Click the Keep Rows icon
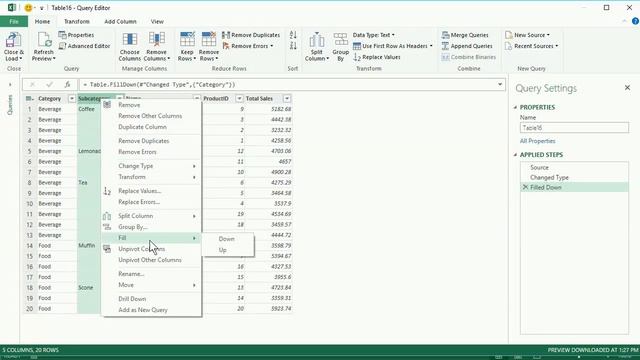Image resolution: width=640 pixels, height=360 pixels. pyautogui.click(x=187, y=40)
